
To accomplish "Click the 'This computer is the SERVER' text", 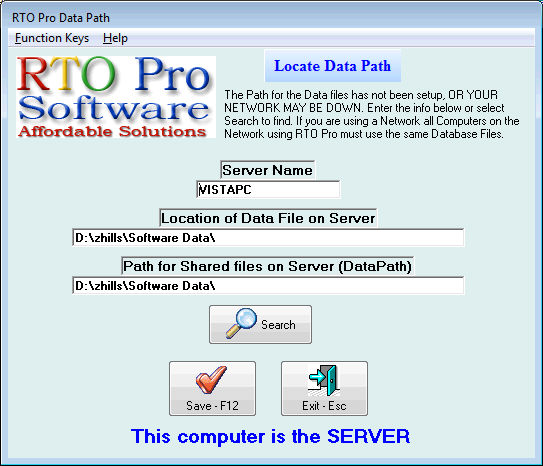I will point(270,436).
